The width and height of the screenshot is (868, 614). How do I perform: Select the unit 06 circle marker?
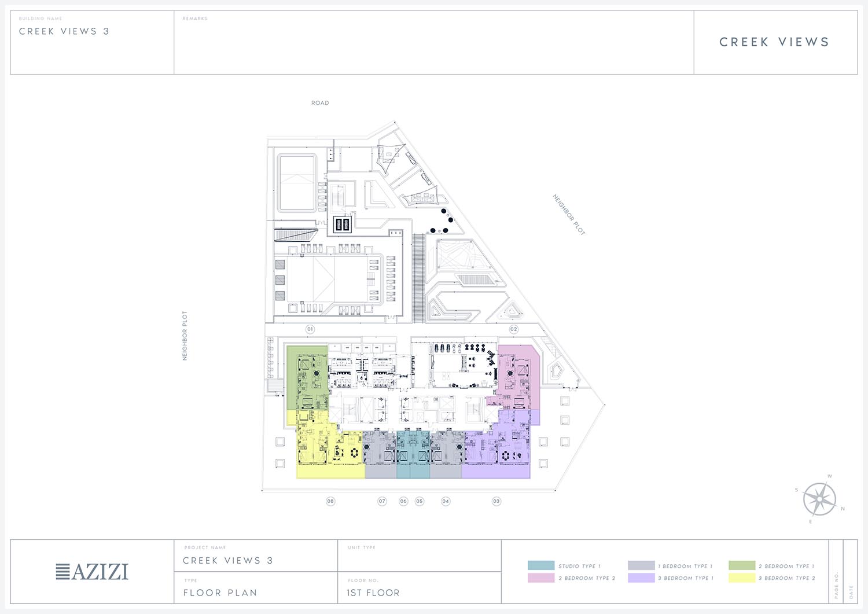(x=403, y=501)
